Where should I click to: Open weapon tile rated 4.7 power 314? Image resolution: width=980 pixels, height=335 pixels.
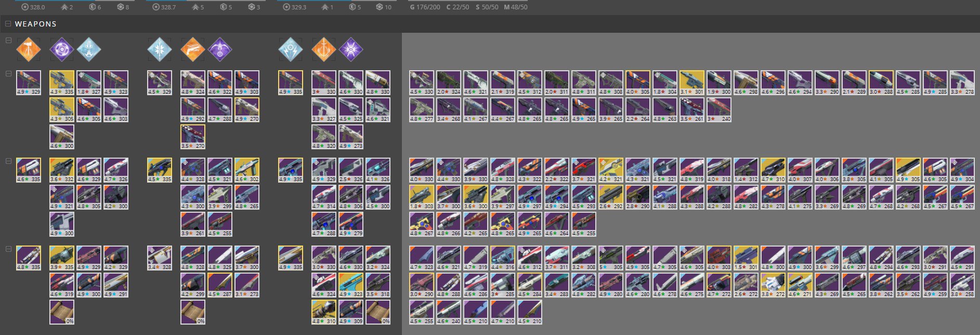pyautogui.click(x=324, y=197)
